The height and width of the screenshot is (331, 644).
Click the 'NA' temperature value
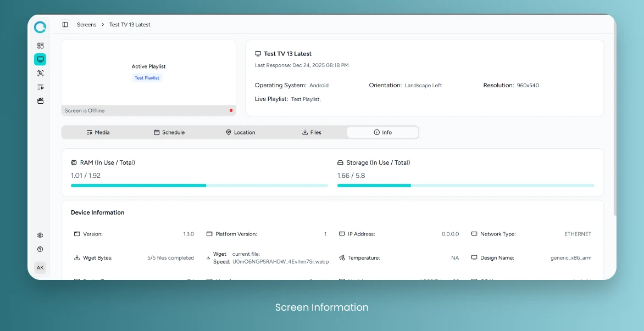pyautogui.click(x=455, y=258)
